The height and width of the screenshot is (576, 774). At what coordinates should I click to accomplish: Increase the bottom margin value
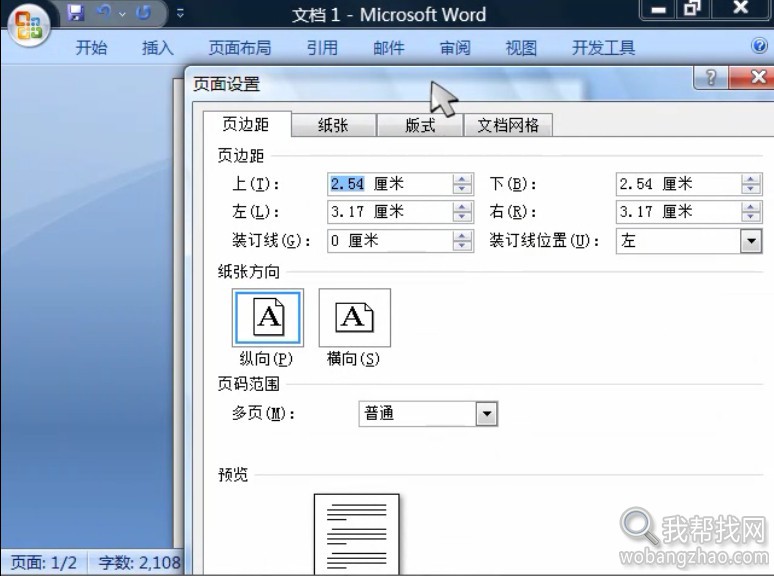[x=751, y=179]
